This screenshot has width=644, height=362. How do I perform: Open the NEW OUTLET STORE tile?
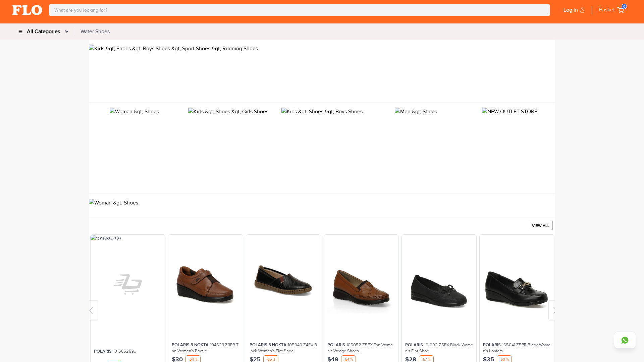[x=509, y=112]
